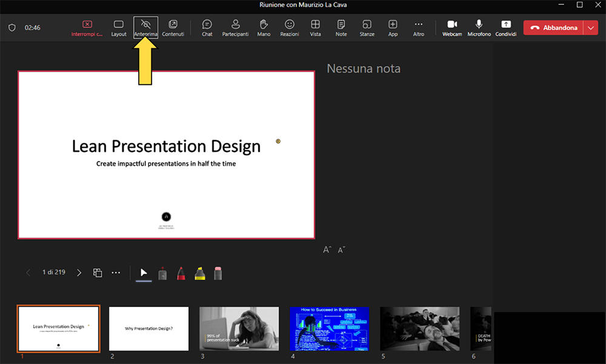
Task: Advance to the next slide
Action: (79, 273)
